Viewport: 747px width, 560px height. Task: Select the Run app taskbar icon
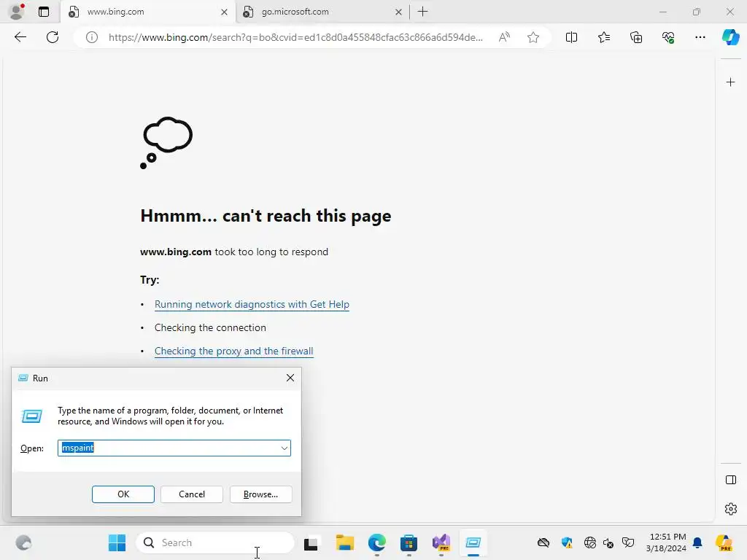pyautogui.click(x=473, y=542)
